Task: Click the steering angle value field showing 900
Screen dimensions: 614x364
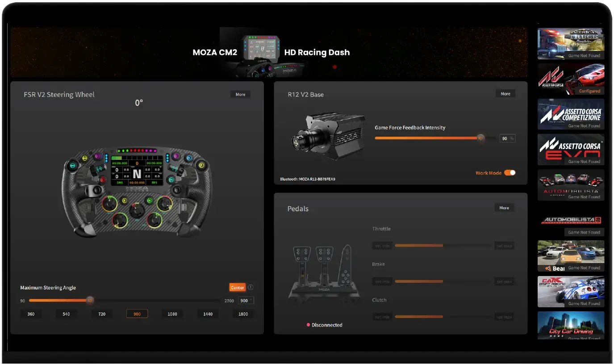Action: (x=246, y=301)
